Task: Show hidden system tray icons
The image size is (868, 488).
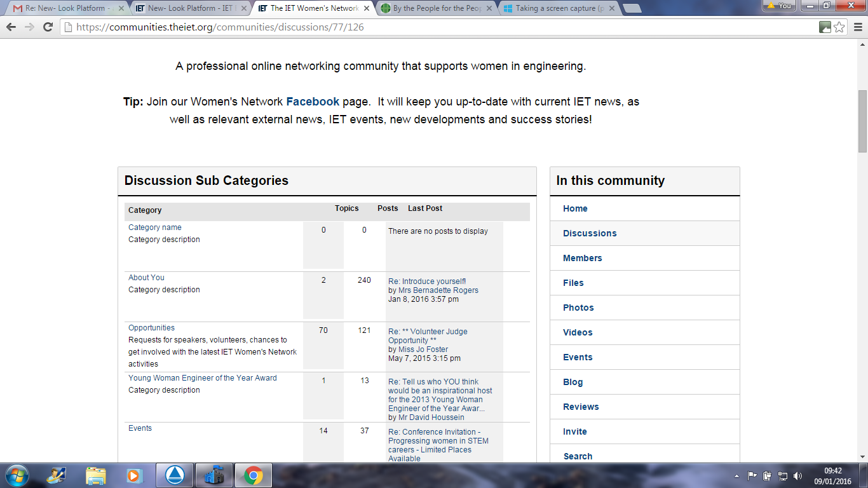Action: (736, 475)
